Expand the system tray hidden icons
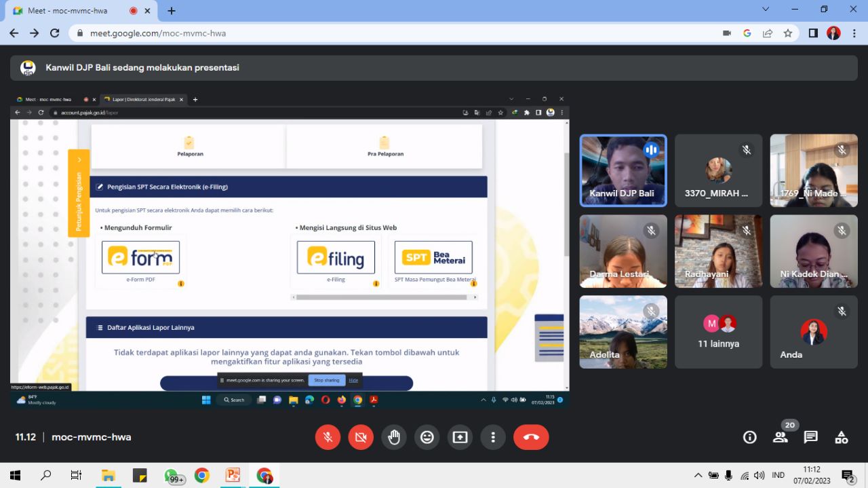 point(698,475)
